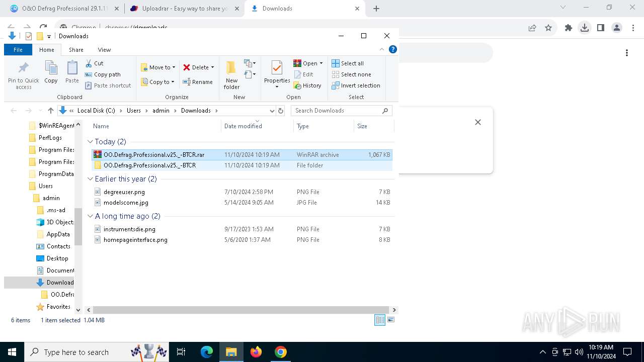The height and width of the screenshot is (362, 644).
Task: Switch to the View ribbon tab
Action: (104, 50)
